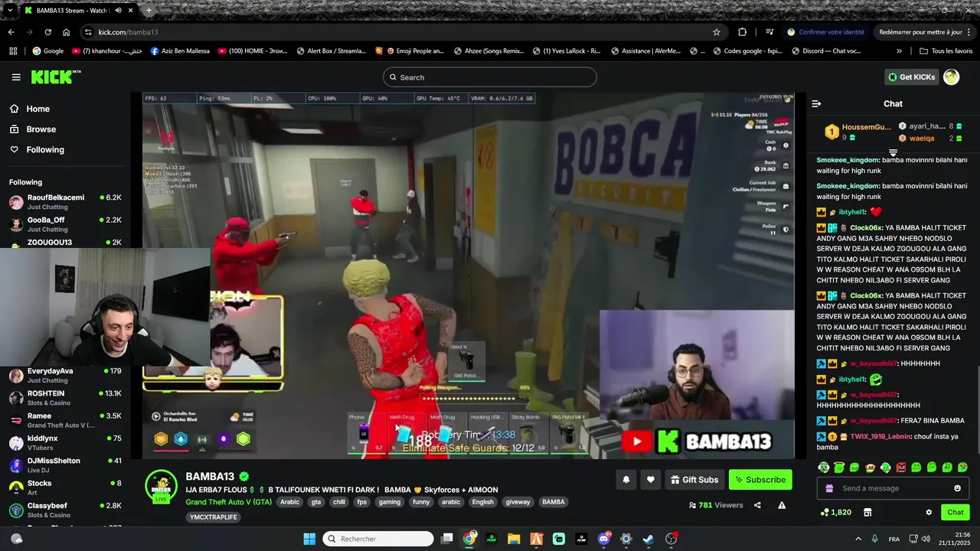Click gift icon in message box
980x551 pixels.
coord(829,488)
